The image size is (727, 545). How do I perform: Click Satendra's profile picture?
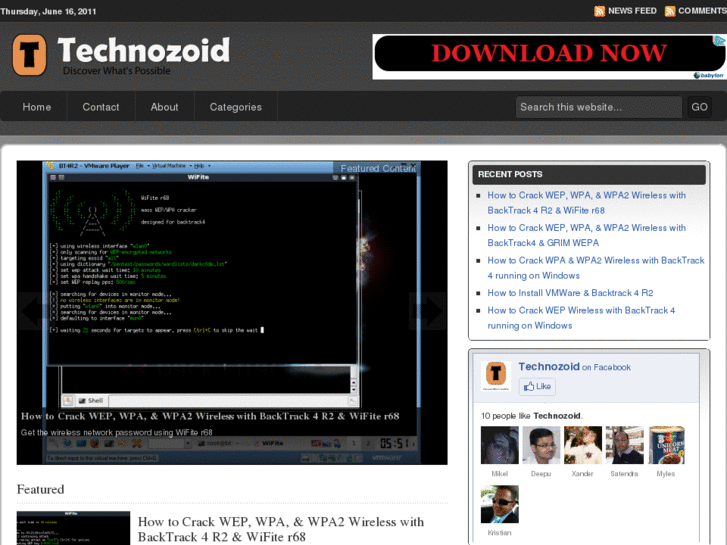625,445
